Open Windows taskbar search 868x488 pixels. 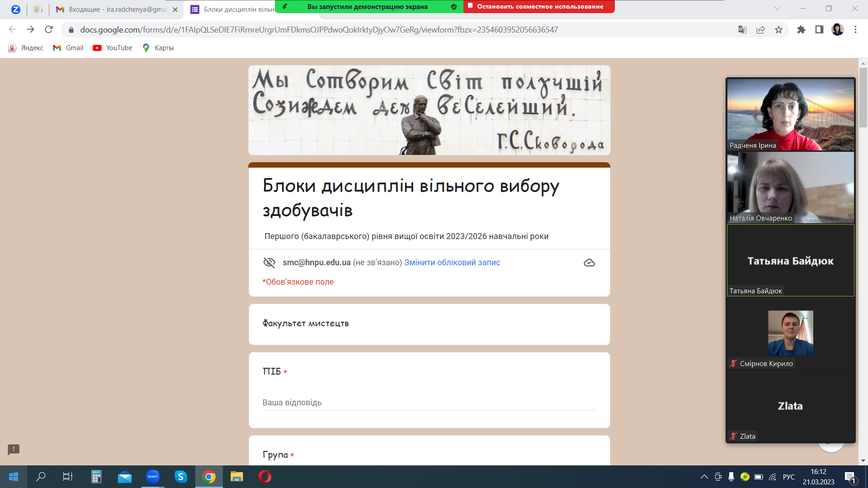(41, 477)
